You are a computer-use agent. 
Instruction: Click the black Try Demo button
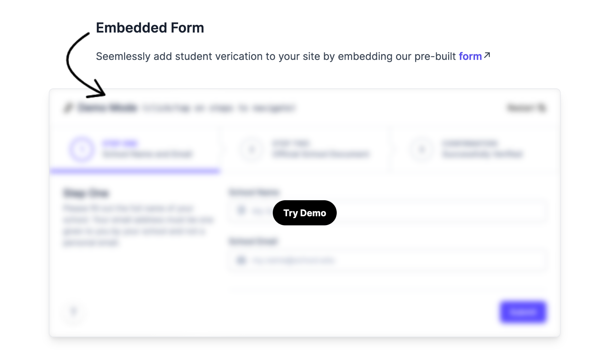[304, 213]
